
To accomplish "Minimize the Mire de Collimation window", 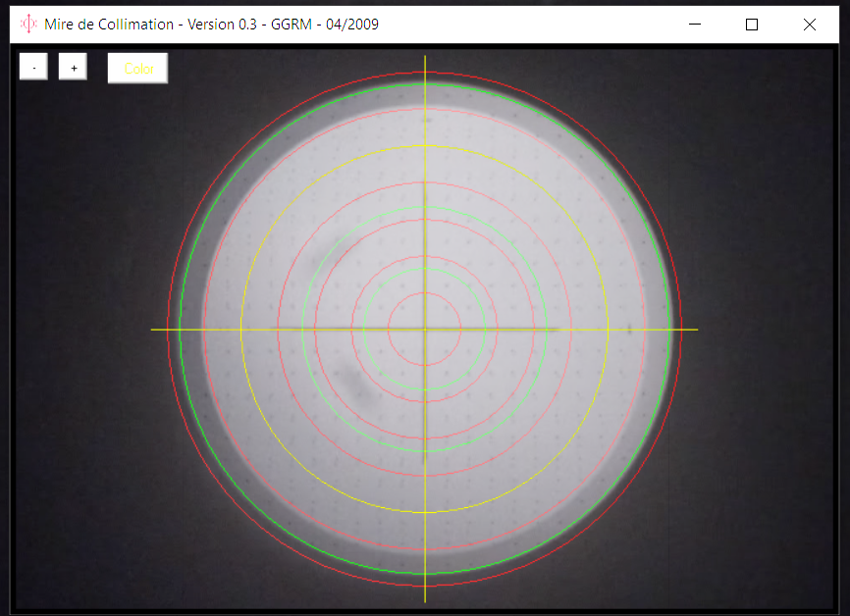I will (x=695, y=25).
